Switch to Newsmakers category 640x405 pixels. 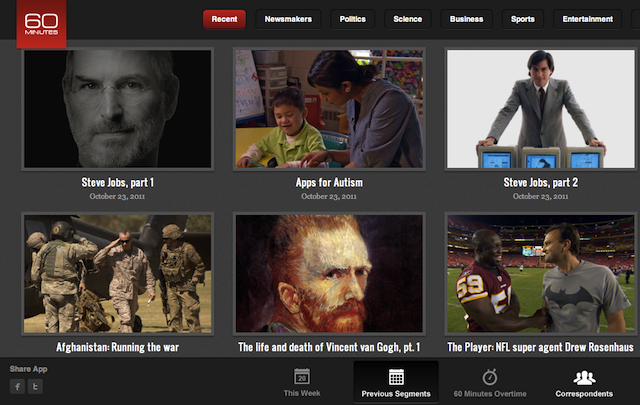tap(288, 19)
